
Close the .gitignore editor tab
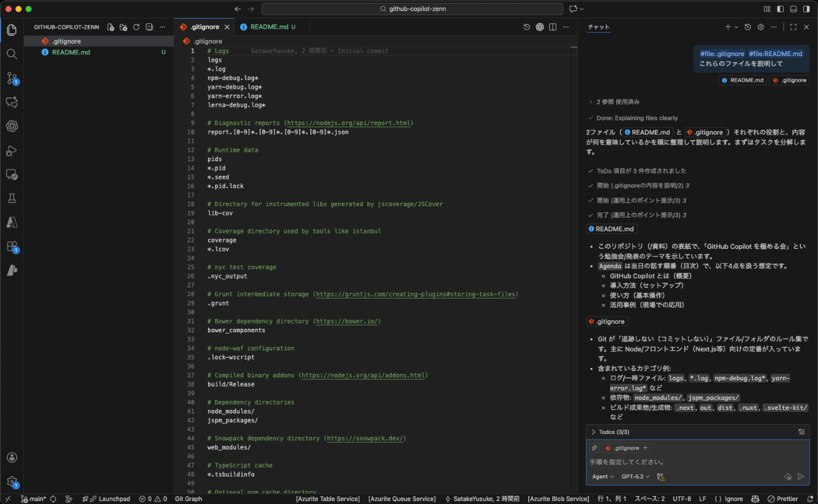[x=227, y=27]
